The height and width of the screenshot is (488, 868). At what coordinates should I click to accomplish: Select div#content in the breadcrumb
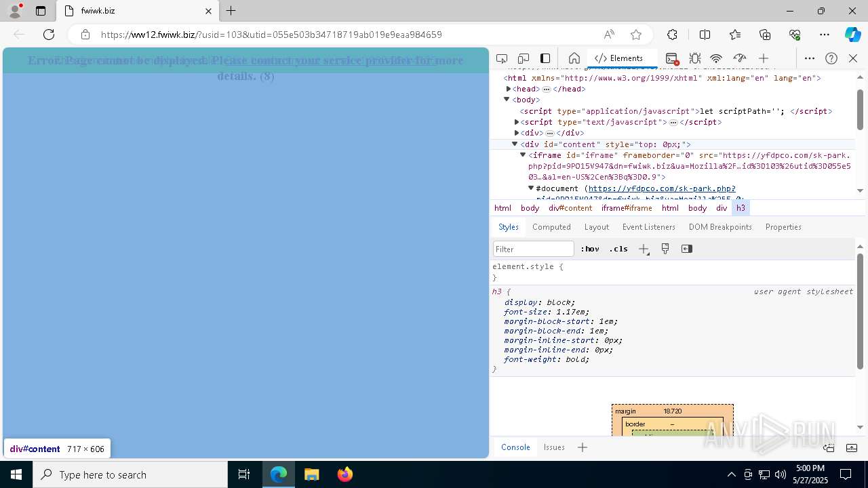pos(570,208)
